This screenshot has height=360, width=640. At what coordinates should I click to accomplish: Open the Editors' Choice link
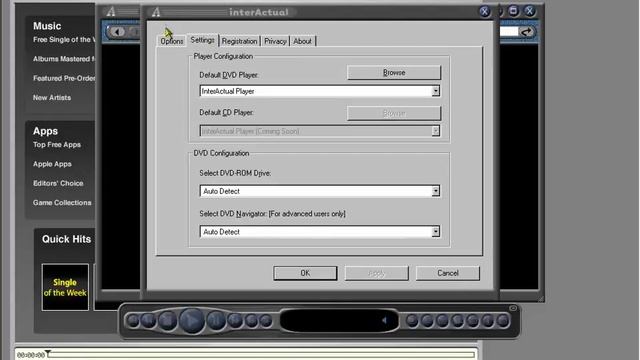pos(58,183)
